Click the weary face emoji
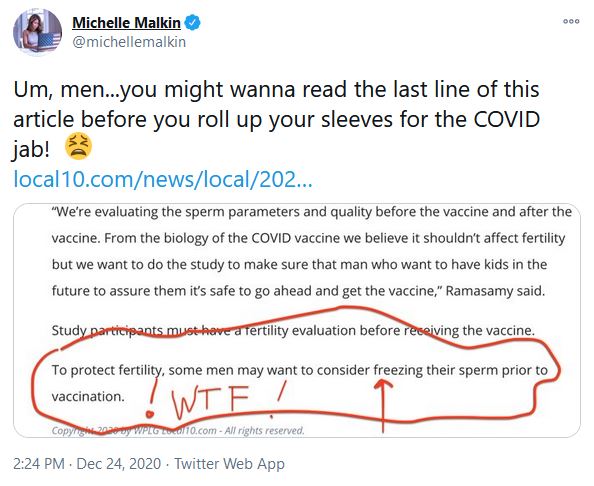 pyautogui.click(x=78, y=146)
